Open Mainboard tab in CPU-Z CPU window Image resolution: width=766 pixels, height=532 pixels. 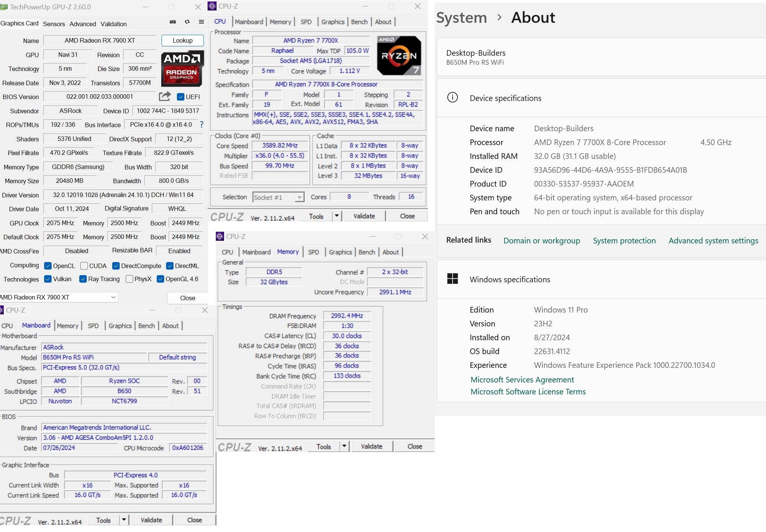249,22
